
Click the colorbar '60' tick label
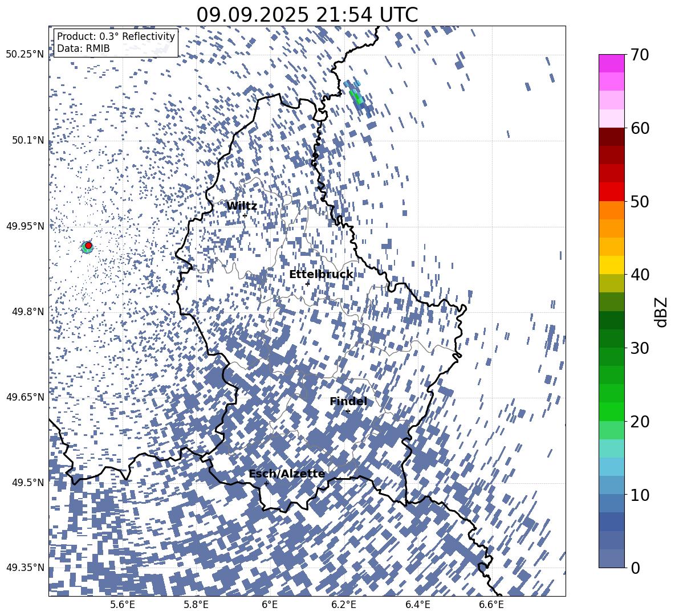pyautogui.click(x=640, y=128)
